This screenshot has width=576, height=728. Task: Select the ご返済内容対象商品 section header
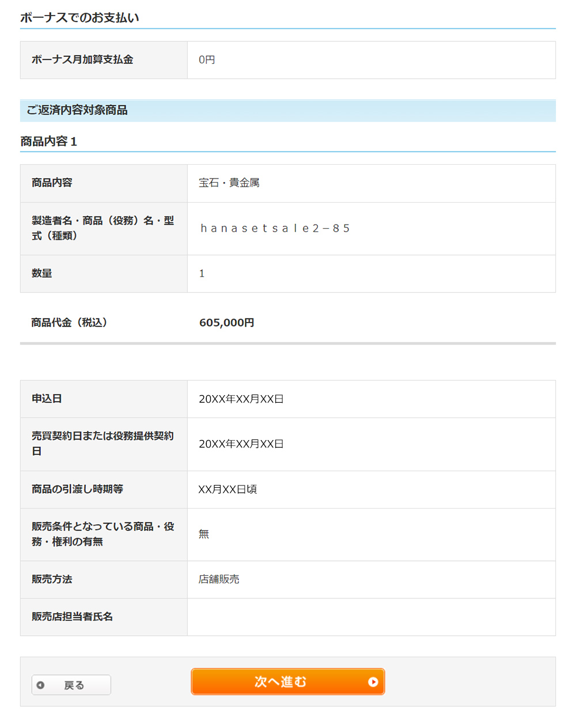pyautogui.click(x=77, y=111)
